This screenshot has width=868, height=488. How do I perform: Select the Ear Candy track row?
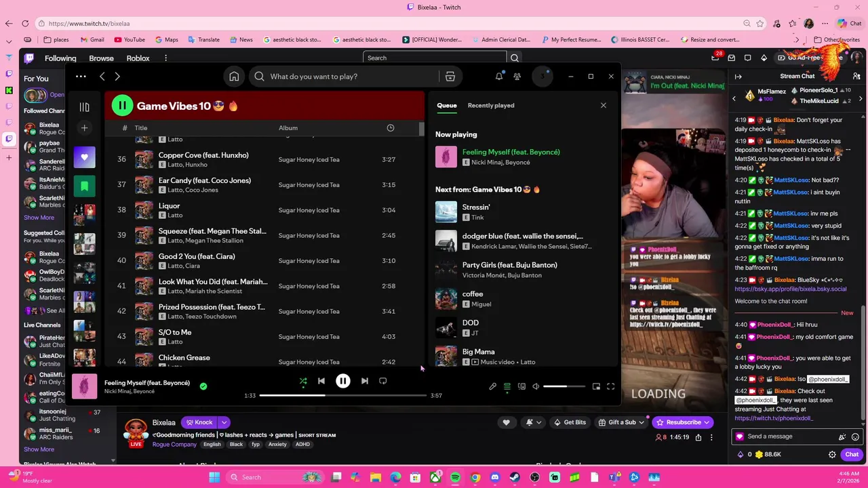click(264, 185)
